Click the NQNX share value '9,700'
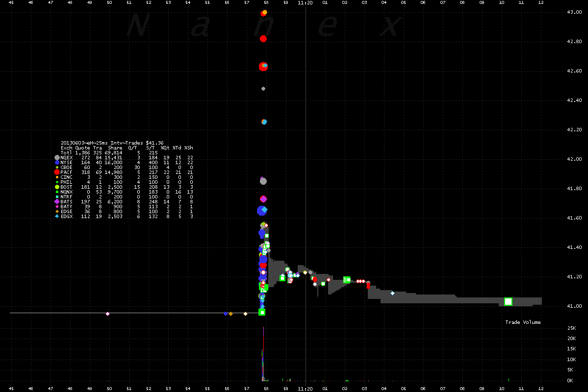The image size is (588, 392). click(x=115, y=192)
